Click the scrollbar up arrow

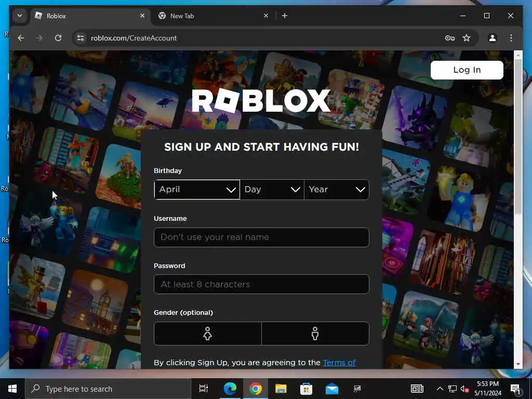coord(518,55)
